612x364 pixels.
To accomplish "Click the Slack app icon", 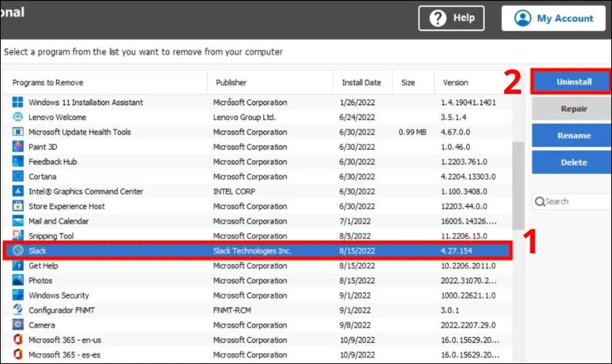I will click(x=17, y=250).
